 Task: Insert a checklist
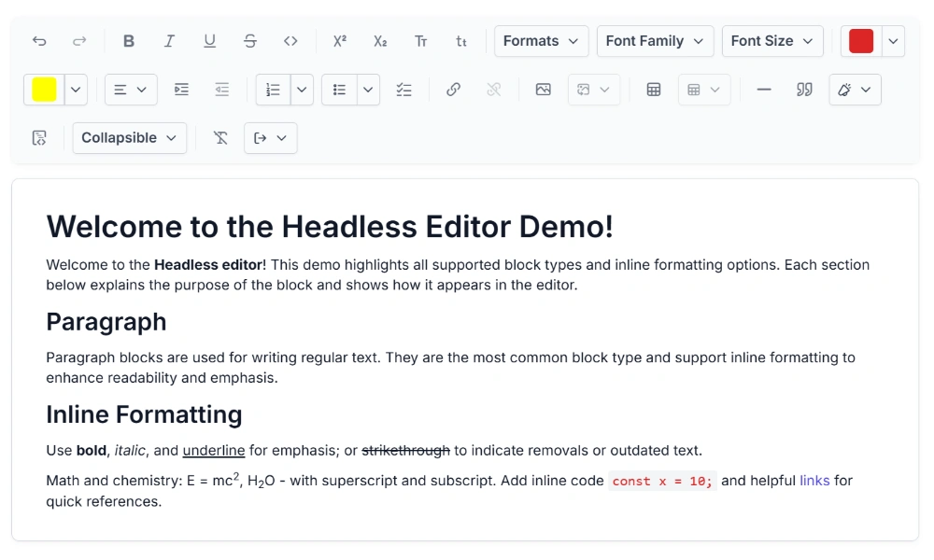click(x=403, y=90)
